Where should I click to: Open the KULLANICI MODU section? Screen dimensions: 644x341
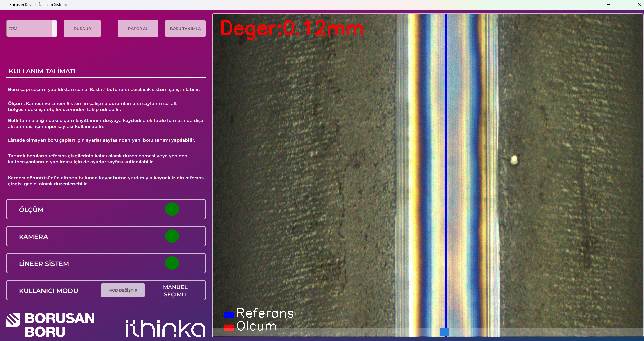(49, 290)
